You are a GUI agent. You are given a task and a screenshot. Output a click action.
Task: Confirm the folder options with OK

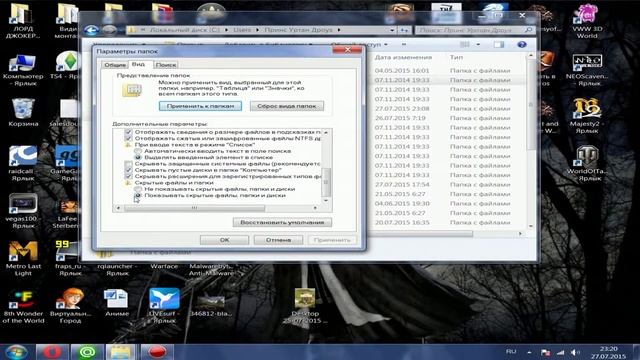(x=224, y=240)
